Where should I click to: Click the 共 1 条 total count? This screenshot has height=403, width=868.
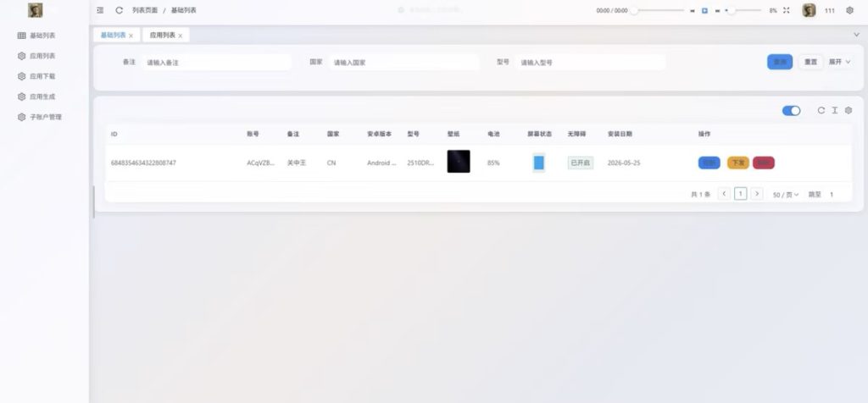(701, 195)
